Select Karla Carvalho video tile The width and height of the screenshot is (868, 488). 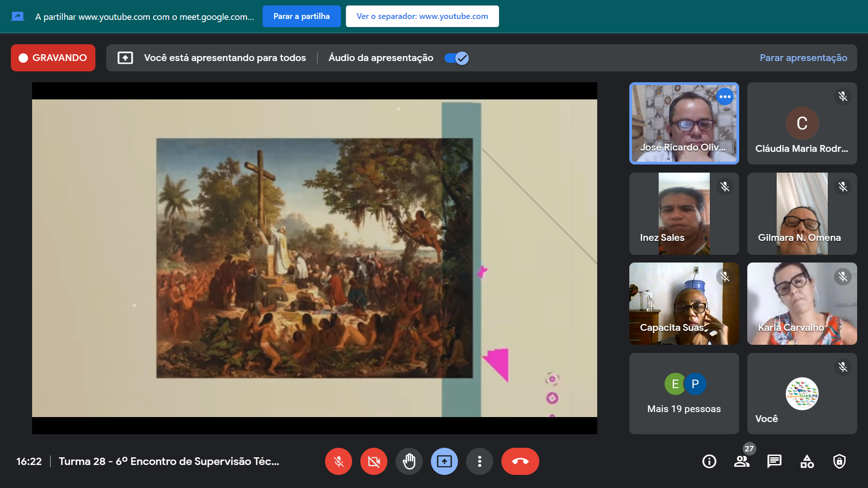(x=802, y=304)
